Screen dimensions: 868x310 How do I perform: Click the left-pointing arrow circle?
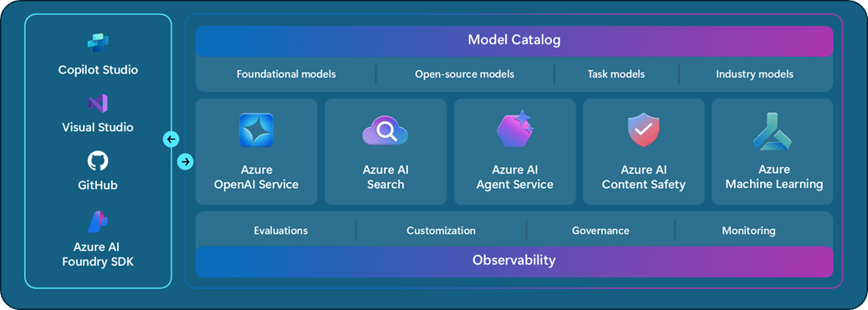(171, 139)
